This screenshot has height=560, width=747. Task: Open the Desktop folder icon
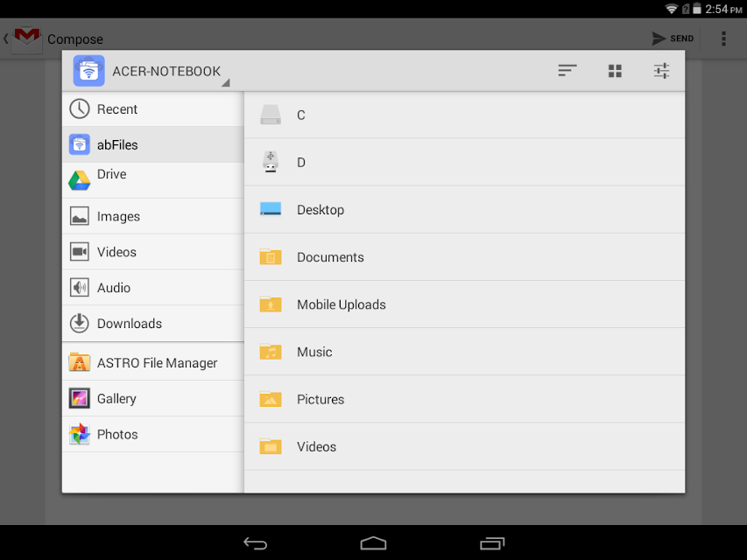pos(271,208)
